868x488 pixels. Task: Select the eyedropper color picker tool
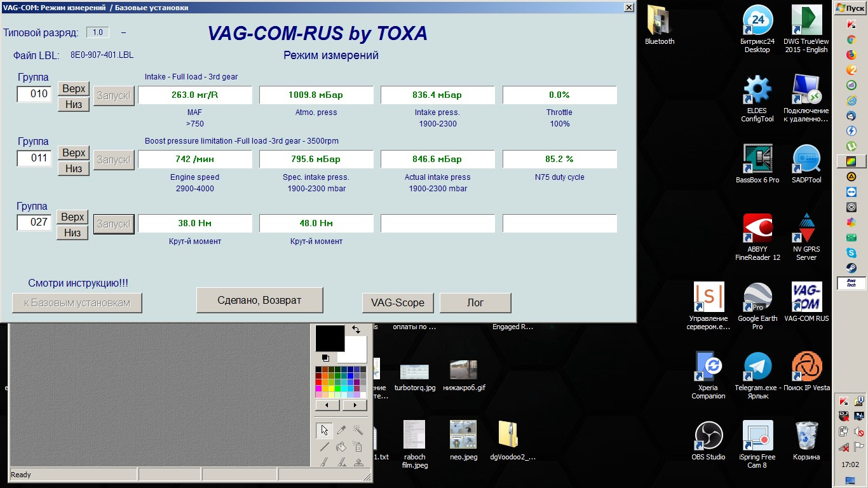341,430
